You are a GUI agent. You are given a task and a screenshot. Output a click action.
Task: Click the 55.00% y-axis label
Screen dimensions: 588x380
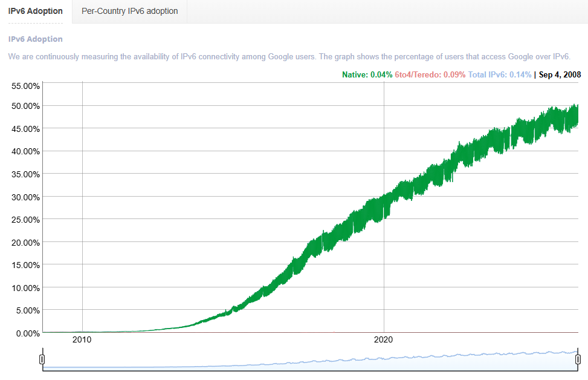click(25, 86)
